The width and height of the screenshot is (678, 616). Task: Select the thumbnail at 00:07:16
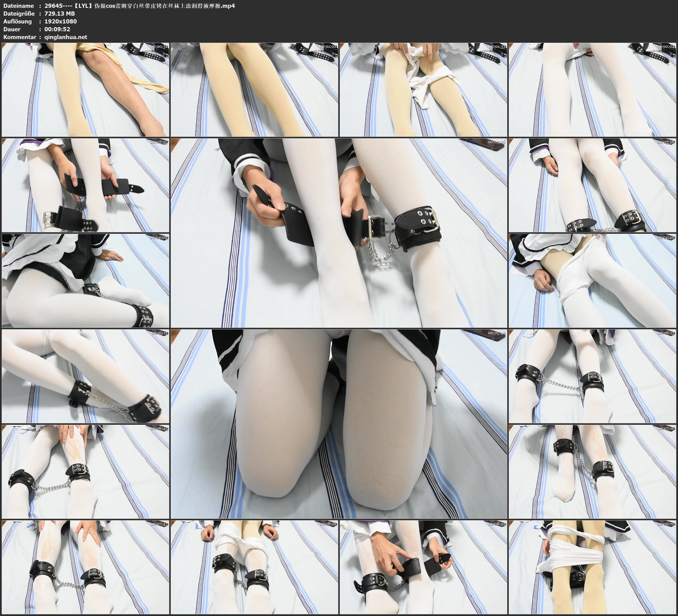[592, 471]
